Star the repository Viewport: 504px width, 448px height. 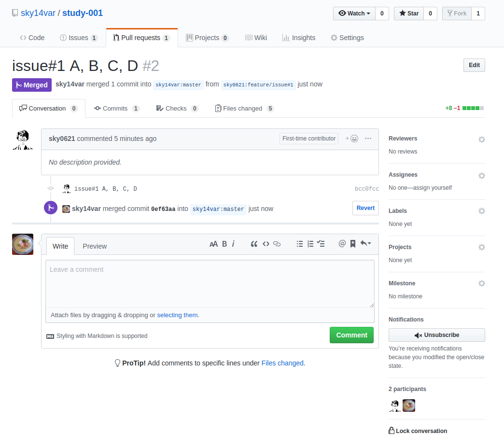pyautogui.click(x=409, y=14)
